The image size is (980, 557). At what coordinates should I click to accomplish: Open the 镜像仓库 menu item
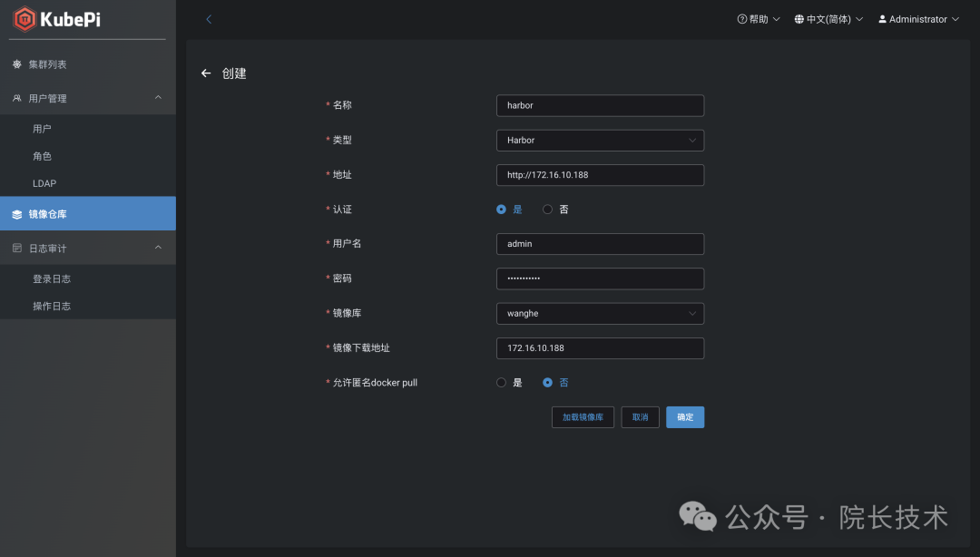(87, 214)
